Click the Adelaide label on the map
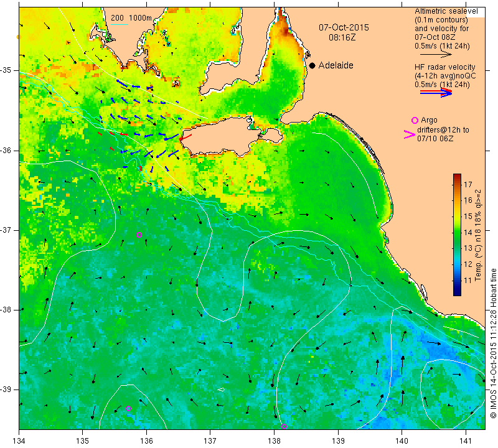This screenshot has height=448, width=498. tap(336, 65)
